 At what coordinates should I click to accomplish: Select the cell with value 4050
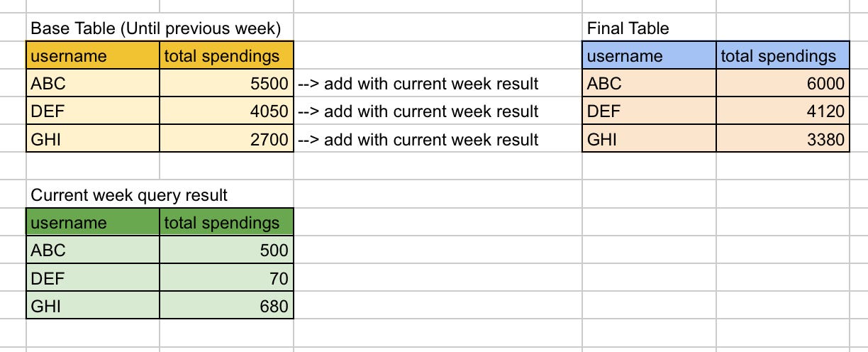(226, 111)
